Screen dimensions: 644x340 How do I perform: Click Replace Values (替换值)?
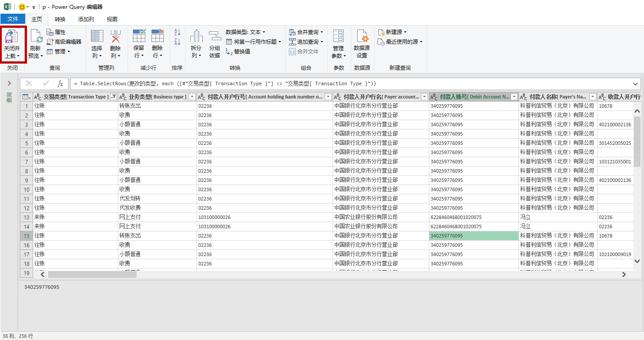pos(238,51)
